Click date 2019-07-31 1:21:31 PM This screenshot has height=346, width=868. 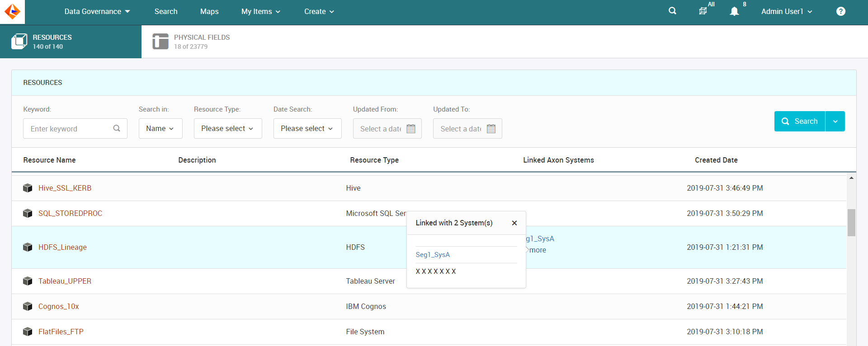coord(725,247)
